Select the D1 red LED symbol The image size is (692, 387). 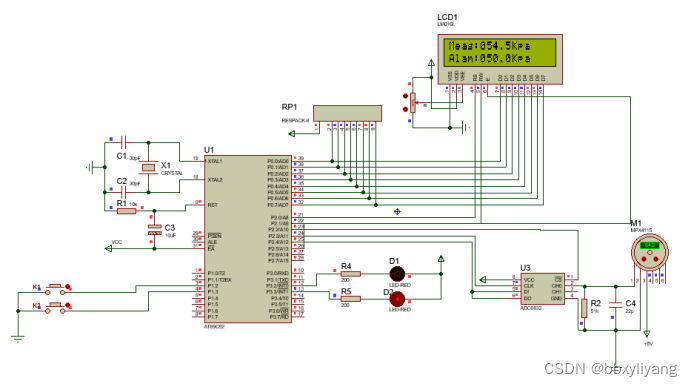coord(397,274)
